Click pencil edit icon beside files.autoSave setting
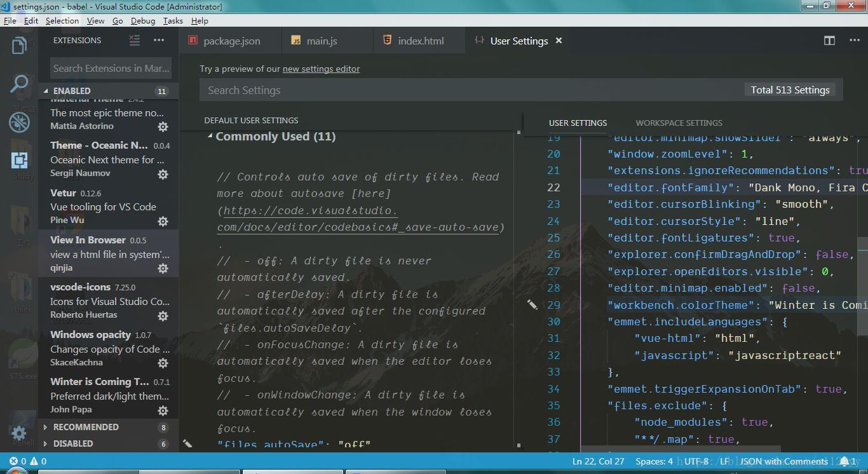868x474 pixels. point(187,444)
